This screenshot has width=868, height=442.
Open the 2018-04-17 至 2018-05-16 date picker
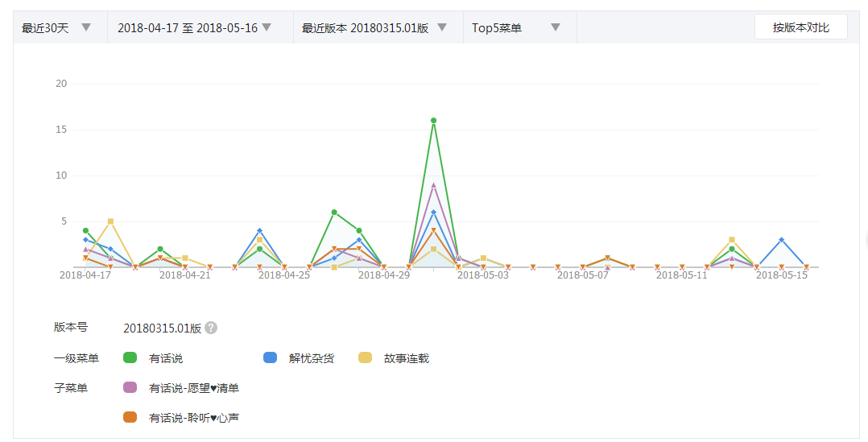click(x=194, y=27)
